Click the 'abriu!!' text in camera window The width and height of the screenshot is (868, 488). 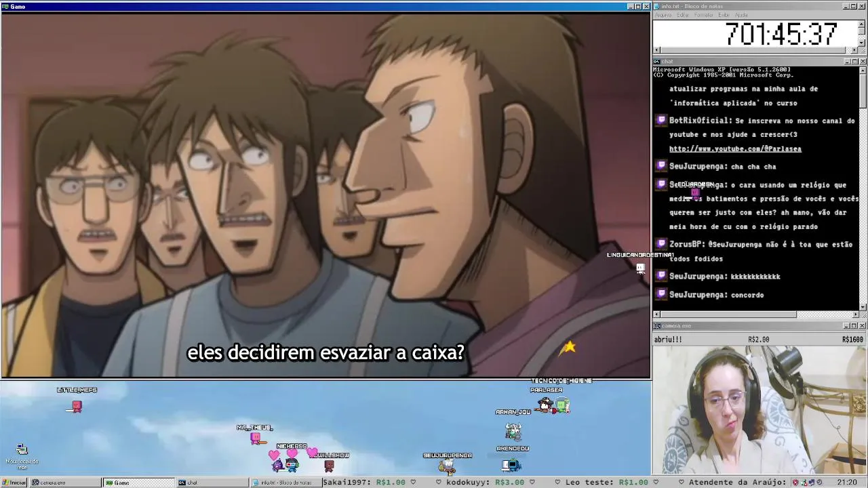coord(668,339)
